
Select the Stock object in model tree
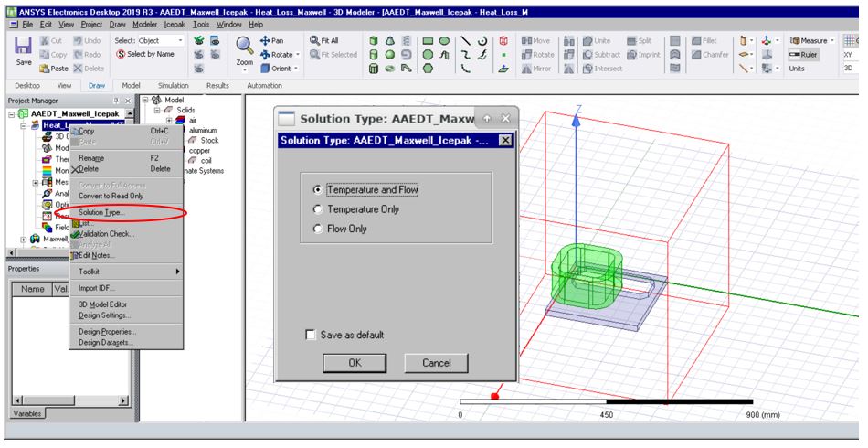coord(209,140)
